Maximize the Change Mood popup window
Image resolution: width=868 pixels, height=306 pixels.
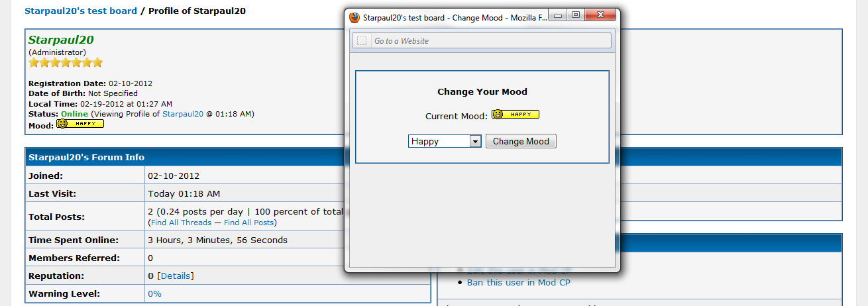(575, 15)
